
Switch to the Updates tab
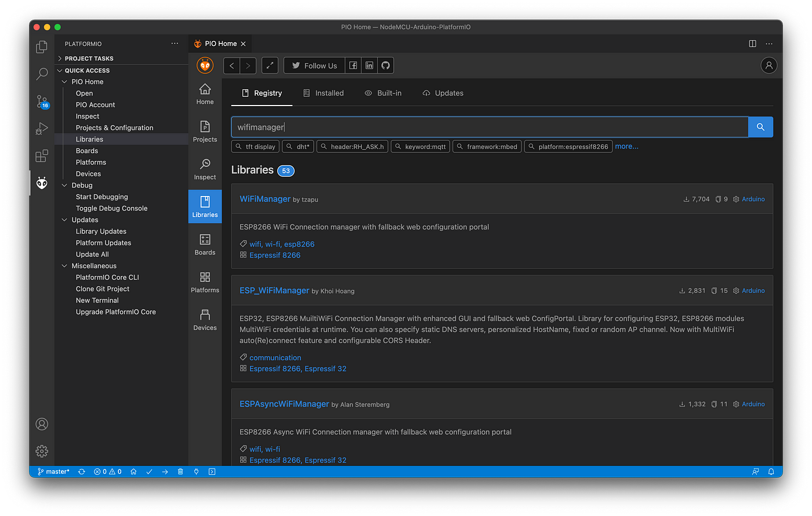(x=443, y=93)
